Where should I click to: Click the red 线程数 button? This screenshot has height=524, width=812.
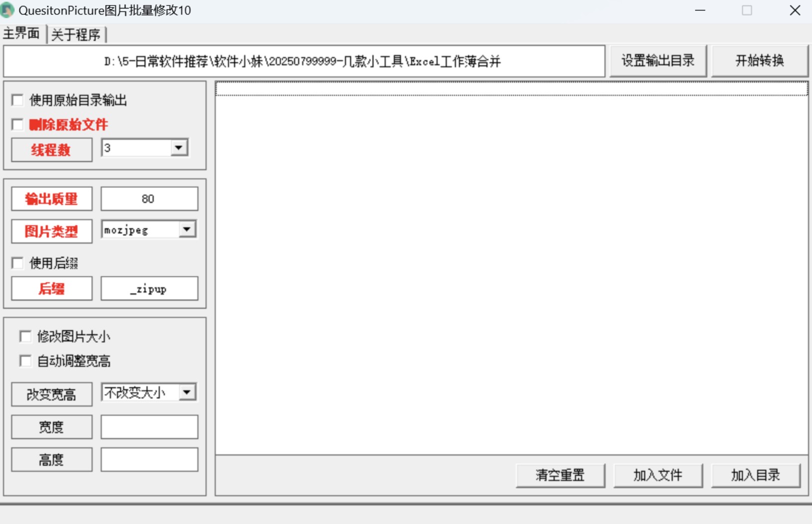pos(52,149)
